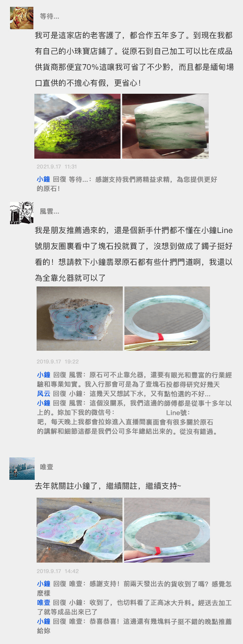Click 小鐘 name in 恭喜恭喜 reply
The image size is (243, 644).
pos(43,622)
